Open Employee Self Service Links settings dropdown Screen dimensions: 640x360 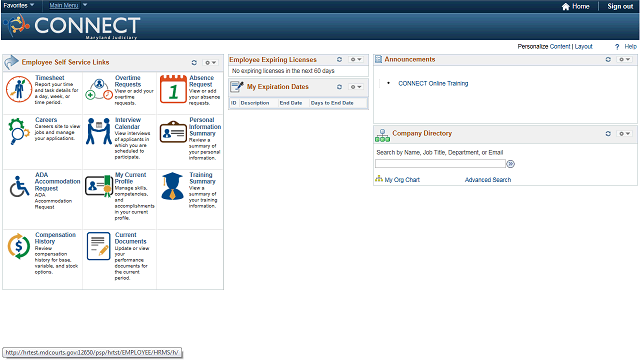(211, 62)
